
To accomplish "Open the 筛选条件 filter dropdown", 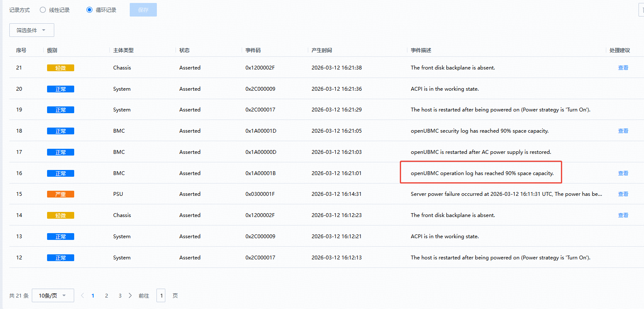I will tap(32, 30).
